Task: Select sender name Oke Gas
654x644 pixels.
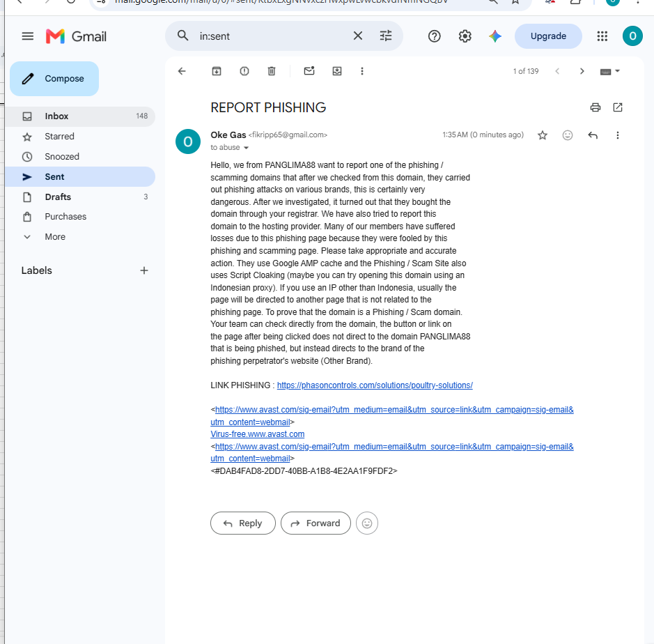Action: [228, 135]
